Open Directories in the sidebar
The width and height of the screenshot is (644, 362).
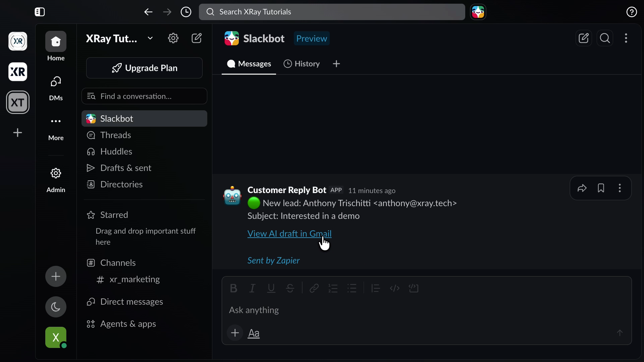144,184
